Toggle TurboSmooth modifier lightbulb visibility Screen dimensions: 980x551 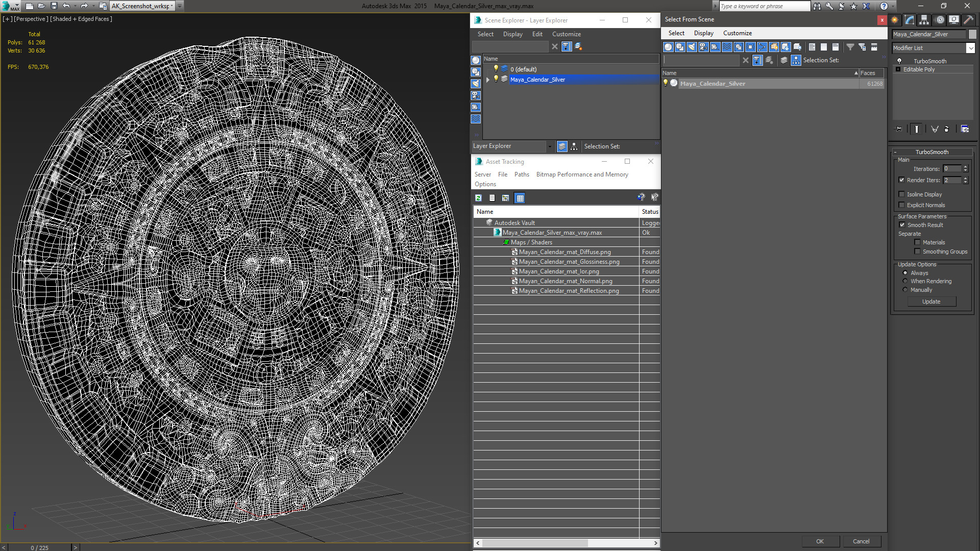point(899,61)
